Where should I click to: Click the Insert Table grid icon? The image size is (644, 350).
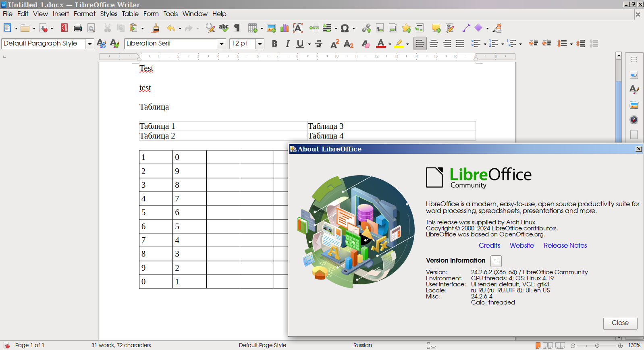(253, 28)
